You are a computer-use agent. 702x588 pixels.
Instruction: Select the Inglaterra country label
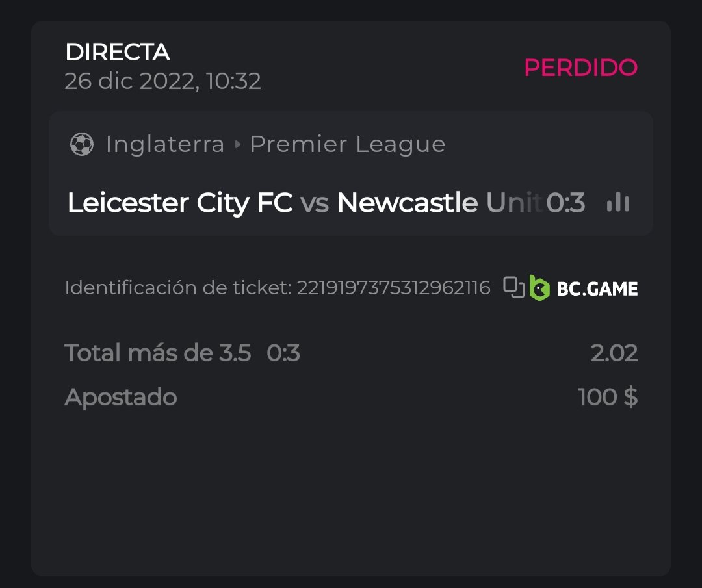[165, 144]
